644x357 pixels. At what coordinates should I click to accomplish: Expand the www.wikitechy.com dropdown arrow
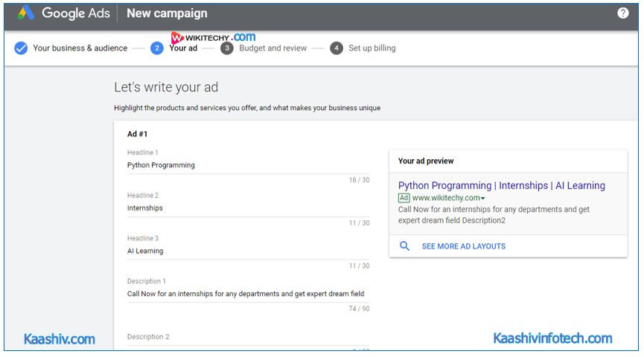[x=482, y=199]
